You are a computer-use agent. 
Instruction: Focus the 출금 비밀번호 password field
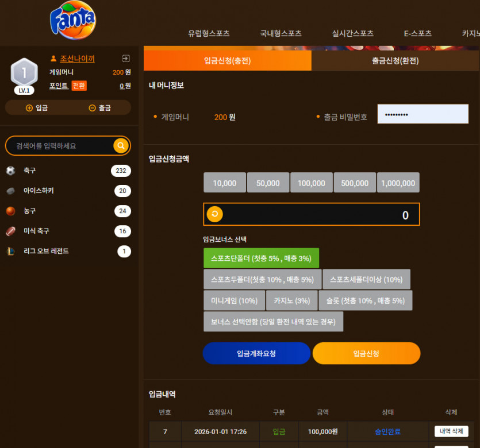tap(423, 114)
